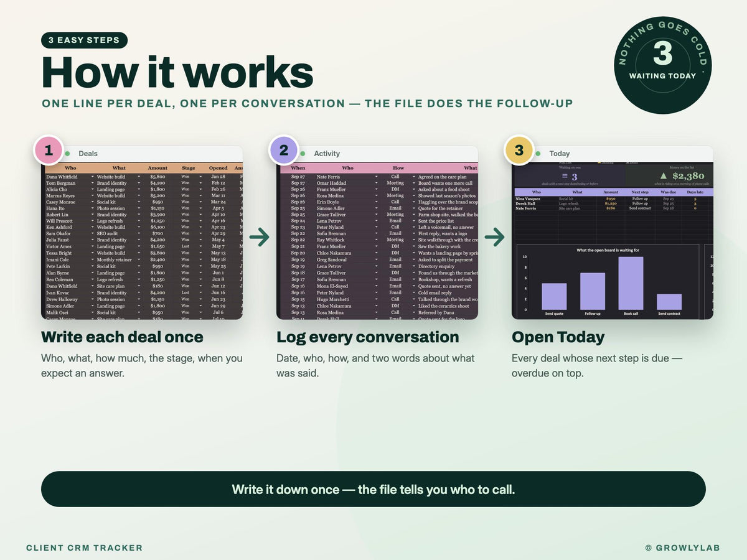Viewport: 747px width, 560px height.
Task: Select 'Agreed on the care plan' note
Action: coord(442,177)
